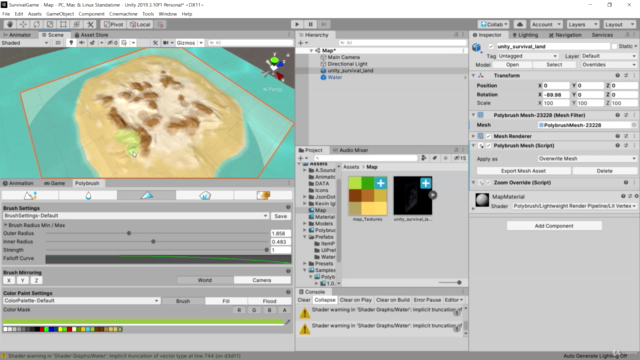This screenshot has height=360, width=640.
Task: Open the GameObject menu
Action: 60,14
